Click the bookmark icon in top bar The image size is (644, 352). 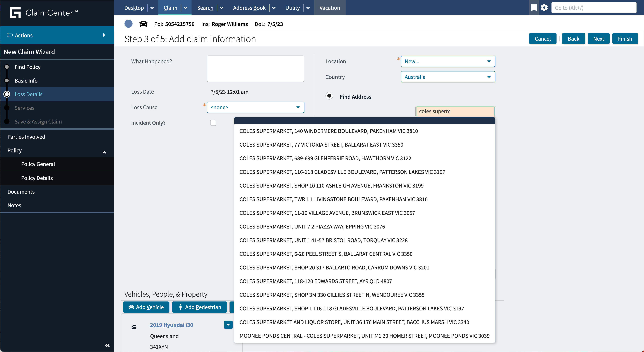[534, 7]
